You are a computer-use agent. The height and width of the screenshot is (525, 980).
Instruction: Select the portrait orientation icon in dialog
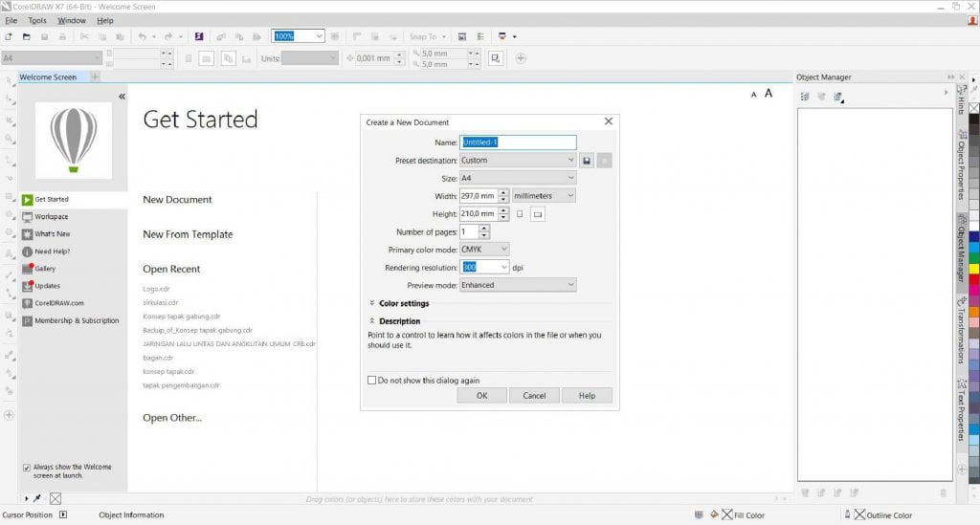[520, 214]
